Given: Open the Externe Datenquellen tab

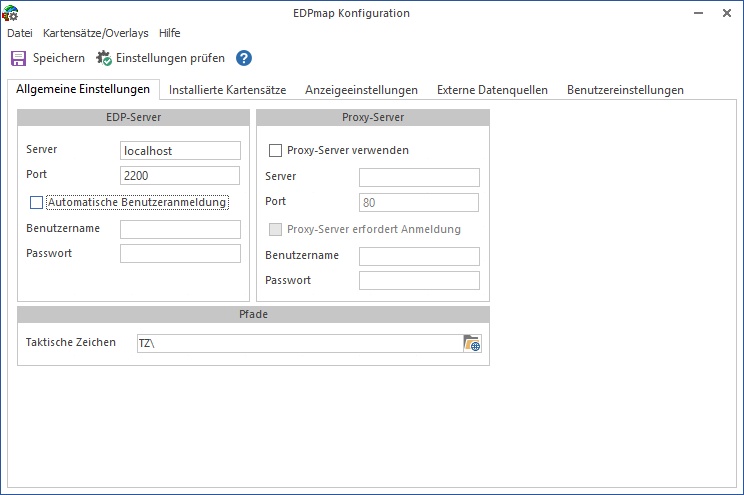Looking at the screenshot, I should pyautogui.click(x=492, y=90).
